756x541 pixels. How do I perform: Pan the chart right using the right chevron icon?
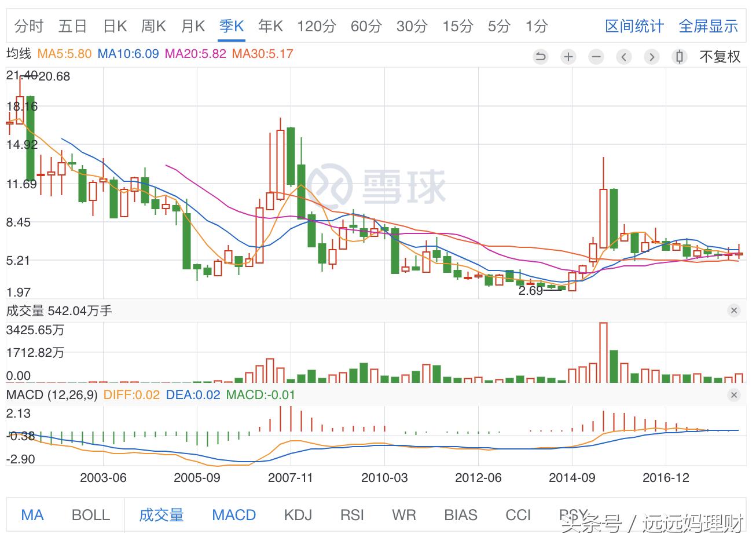[651, 56]
